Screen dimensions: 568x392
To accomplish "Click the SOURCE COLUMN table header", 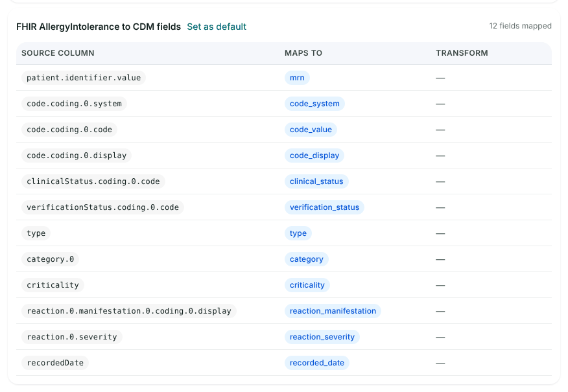I will click(58, 53).
